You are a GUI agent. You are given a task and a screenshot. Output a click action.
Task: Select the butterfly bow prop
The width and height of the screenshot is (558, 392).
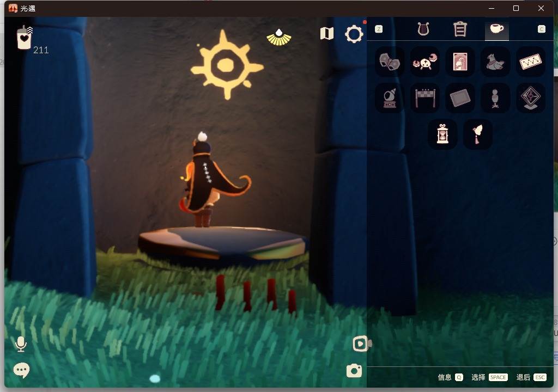click(390, 62)
